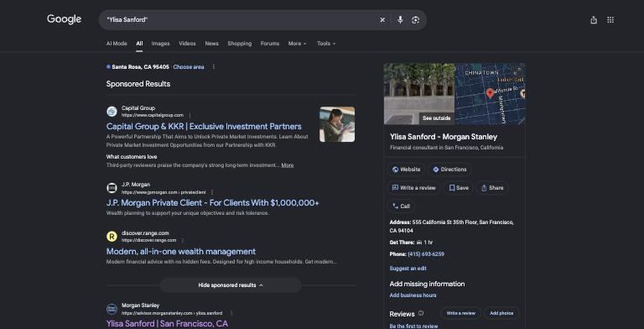Open location options three-dot menu beside Choose area
This screenshot has width=644, height=329.
pyautogui.click(x=213, y=66)
